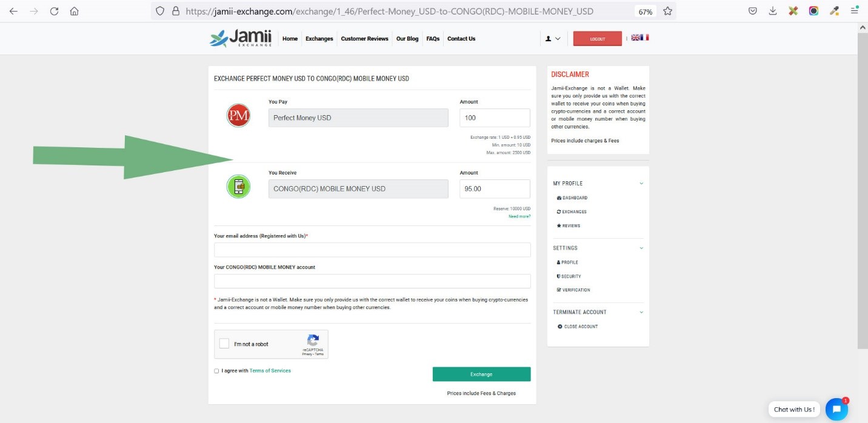Open the Terms of Services link

[x=270, y=371]
